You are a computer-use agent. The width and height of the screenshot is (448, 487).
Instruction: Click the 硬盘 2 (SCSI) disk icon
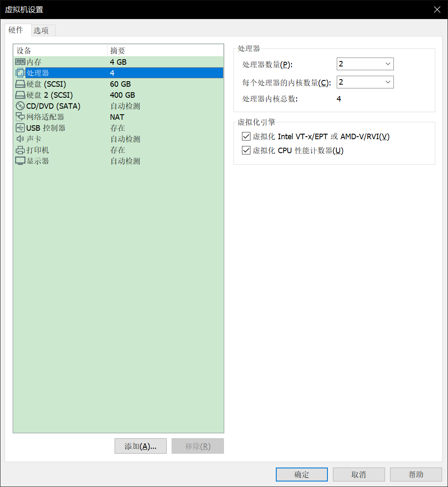[x=20, y=95]
